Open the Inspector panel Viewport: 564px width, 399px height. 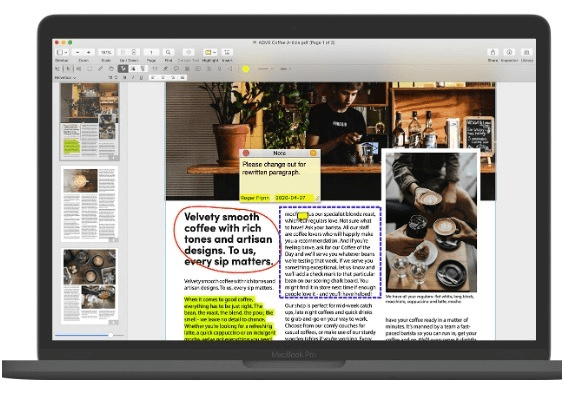point(509,52)
